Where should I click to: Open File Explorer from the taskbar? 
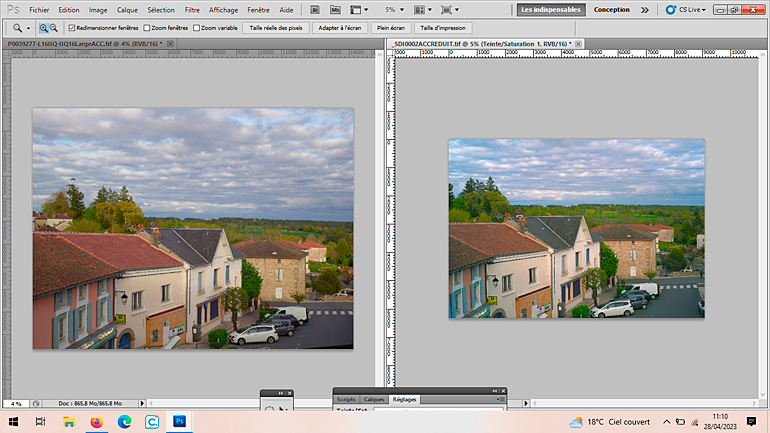(69, 422)
